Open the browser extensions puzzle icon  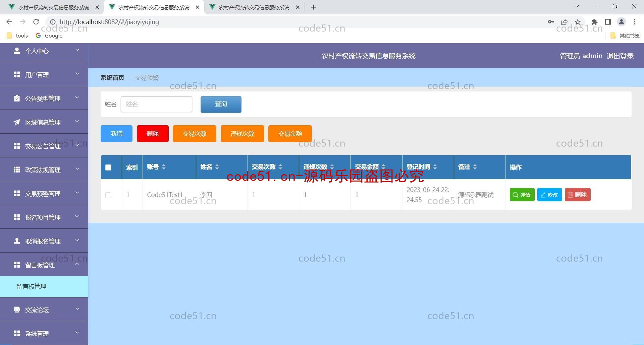[594, 22]
